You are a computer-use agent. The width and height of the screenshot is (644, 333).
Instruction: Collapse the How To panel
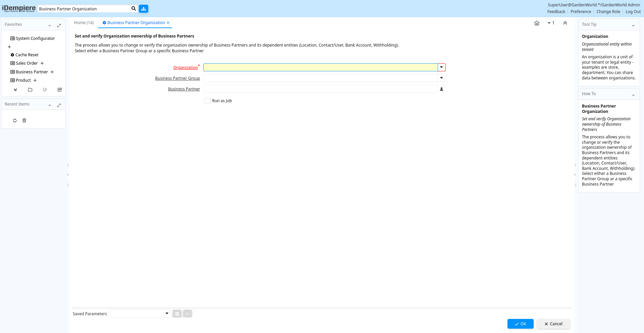tap(633, 95)
